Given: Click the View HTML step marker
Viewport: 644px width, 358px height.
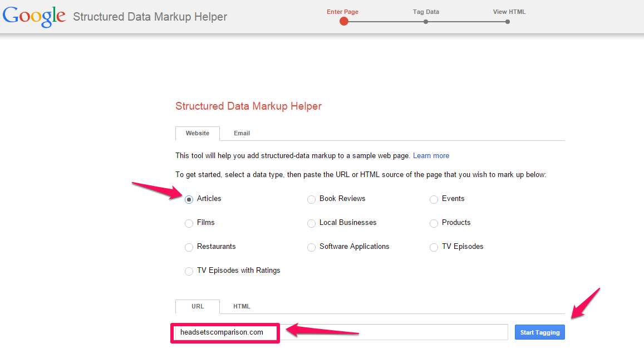Looking at the screenshot, I should click(508, 22).
